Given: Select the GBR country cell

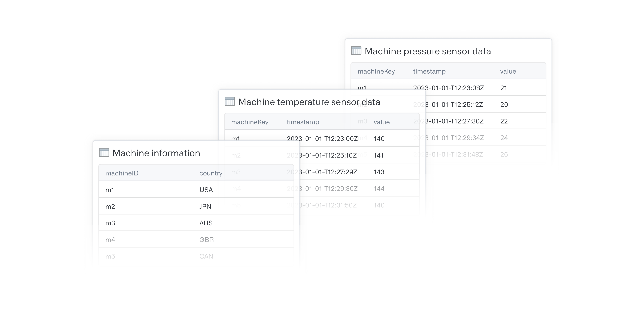Looking at the screenshot, I should (206, 240).
